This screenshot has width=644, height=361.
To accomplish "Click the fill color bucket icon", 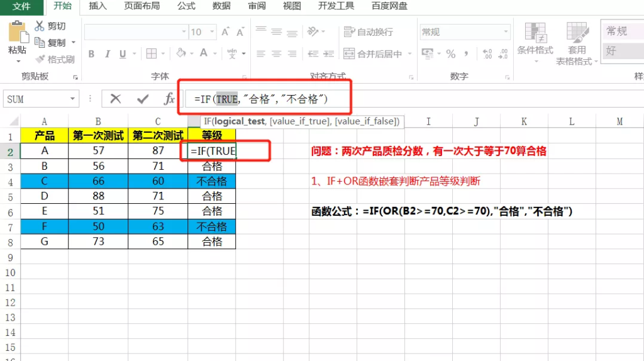I will click(181, 53).
